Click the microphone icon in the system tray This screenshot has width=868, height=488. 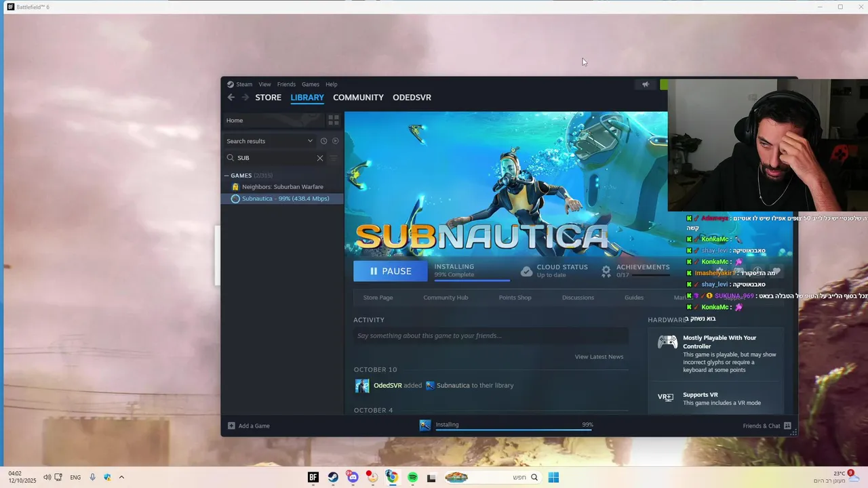93,477
